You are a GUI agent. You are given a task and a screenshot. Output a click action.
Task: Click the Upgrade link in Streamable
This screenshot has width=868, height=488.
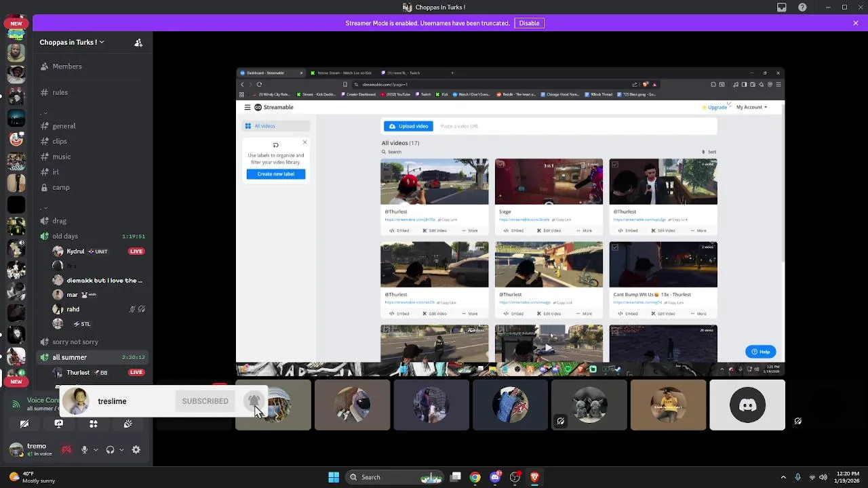tap(715, 107)
